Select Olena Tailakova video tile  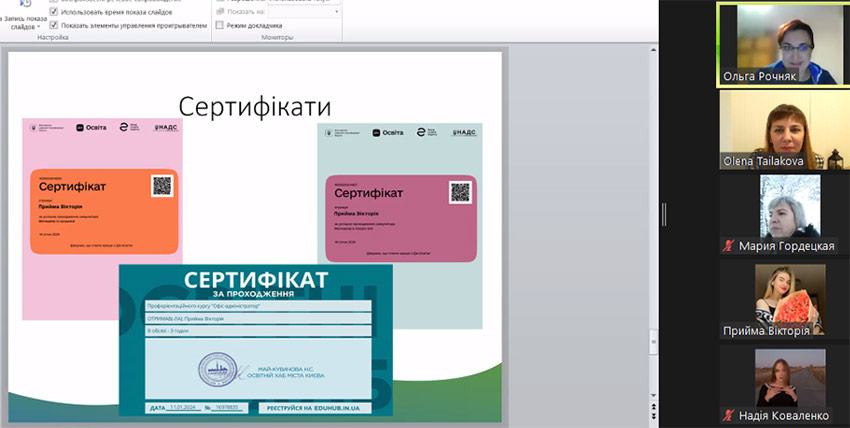(x=784, y=130)
